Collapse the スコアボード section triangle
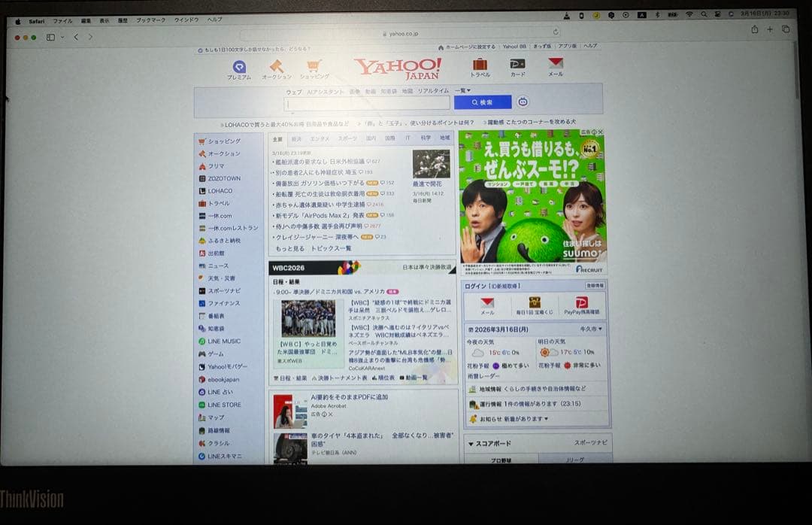The width and height of the screenshot is (812, 525). point(471,444)
